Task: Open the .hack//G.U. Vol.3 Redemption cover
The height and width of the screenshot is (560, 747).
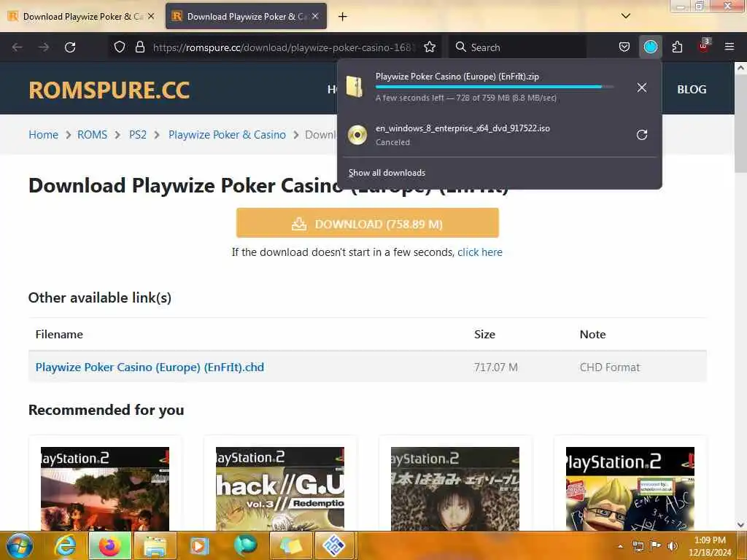Action: [280, 489]
